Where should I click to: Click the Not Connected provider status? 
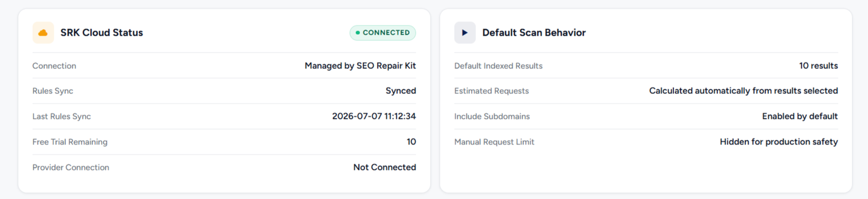[385, 167]
